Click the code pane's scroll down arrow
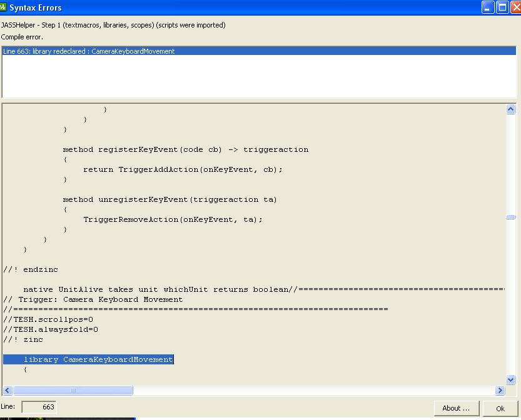This screenshot has width=521, height=420. pos(511,379)
